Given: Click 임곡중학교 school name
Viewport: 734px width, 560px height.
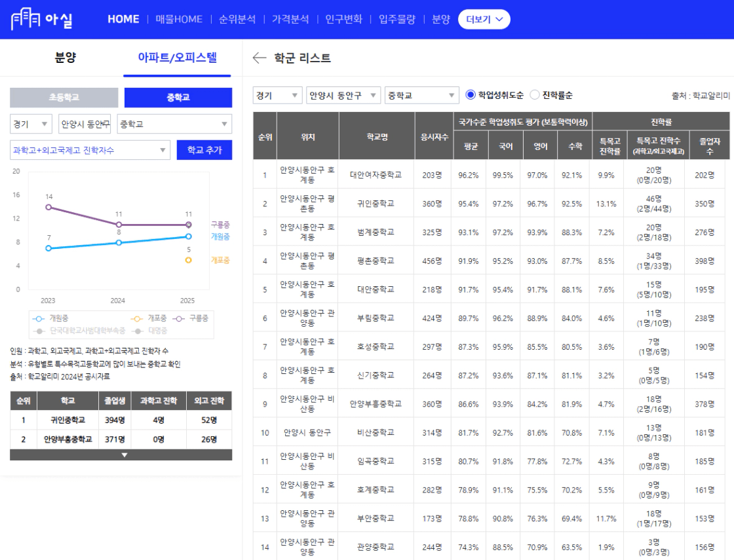Looking at the screenshot, I should (x=376, y=461).
